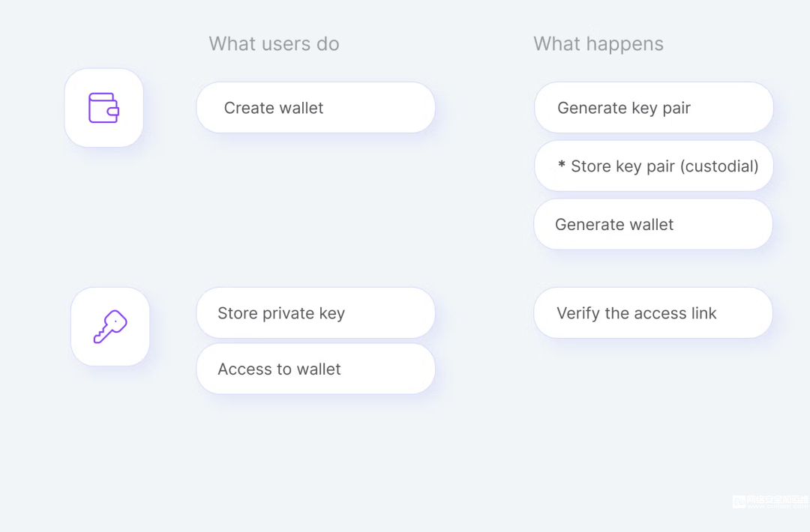Click the What happens heading

click(598, 44)
